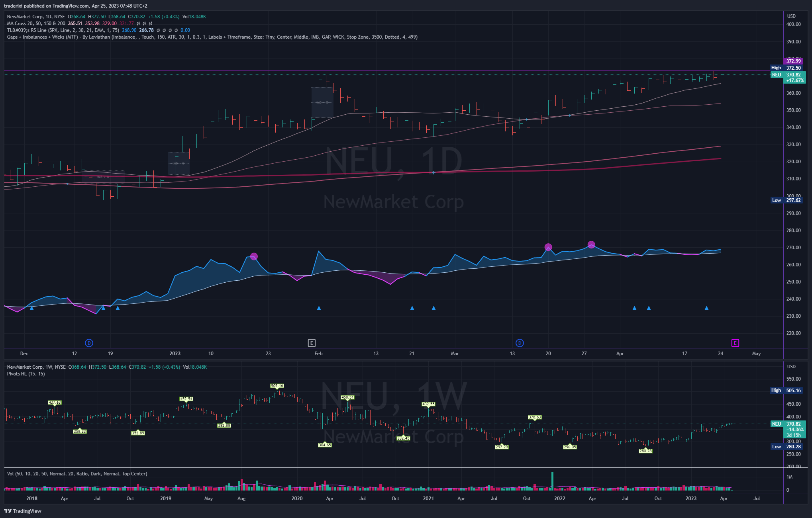812x518 pixels.
Task: Click the blue triangle marker nearest April 24
Action: pyautogui.click(x=706, y=308)
